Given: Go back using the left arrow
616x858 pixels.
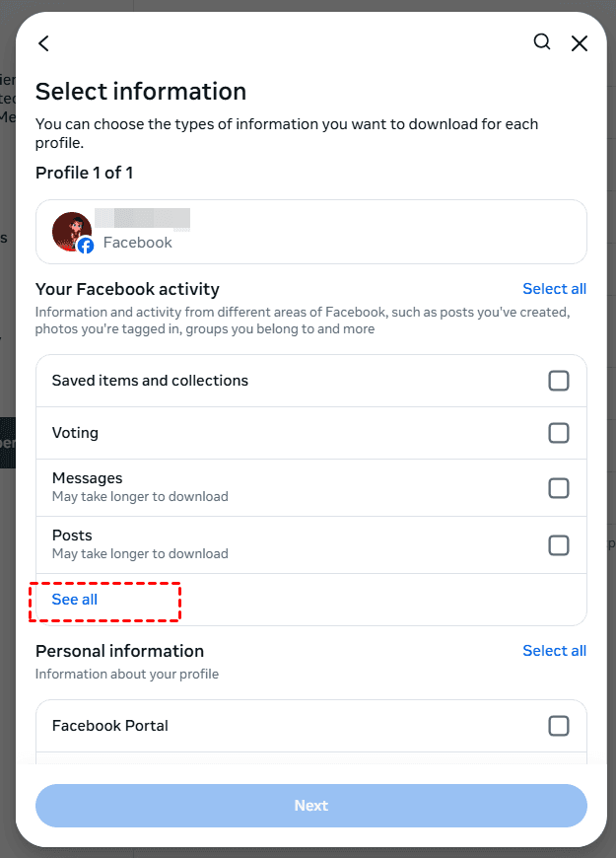Looking at the screenshot, I should (x=43, y=43).
